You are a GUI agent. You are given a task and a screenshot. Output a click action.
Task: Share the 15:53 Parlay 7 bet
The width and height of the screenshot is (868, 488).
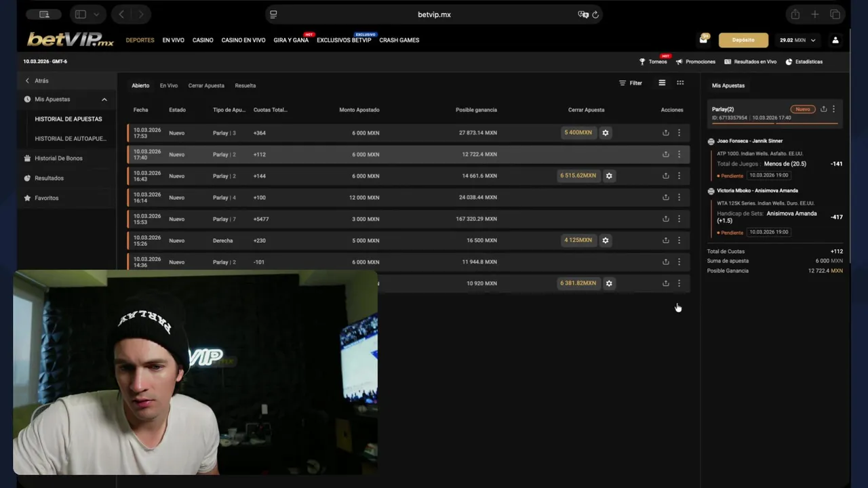coord(666,219)
